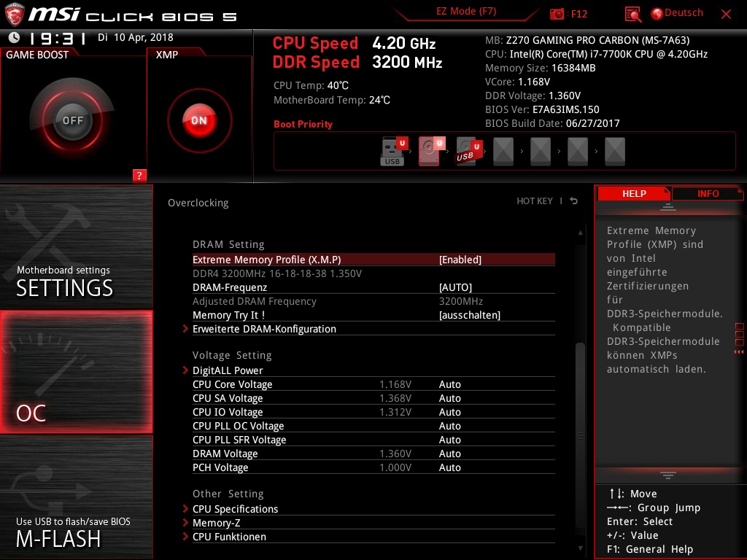Click the Overclocking page title

point(198,203)
